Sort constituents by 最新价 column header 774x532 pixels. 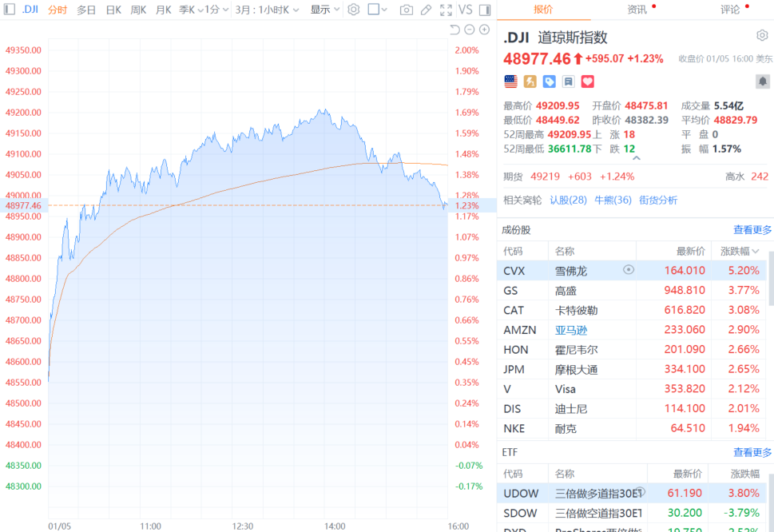(691, 251)
